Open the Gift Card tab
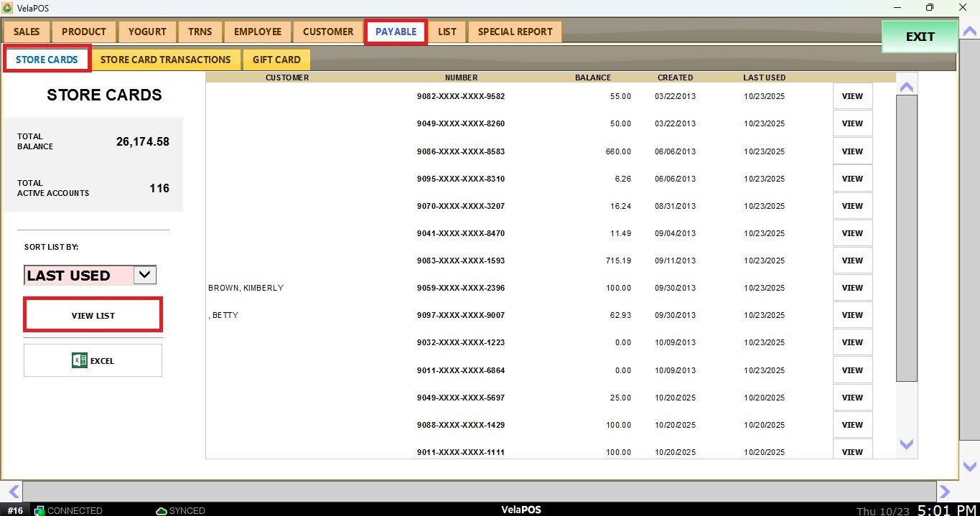The height and width of the screenshot is (516, 980). tap(276, 60)
